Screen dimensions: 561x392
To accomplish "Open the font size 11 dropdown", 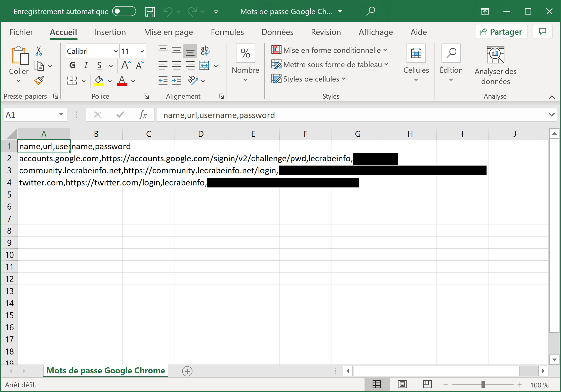I will (142, 51).
